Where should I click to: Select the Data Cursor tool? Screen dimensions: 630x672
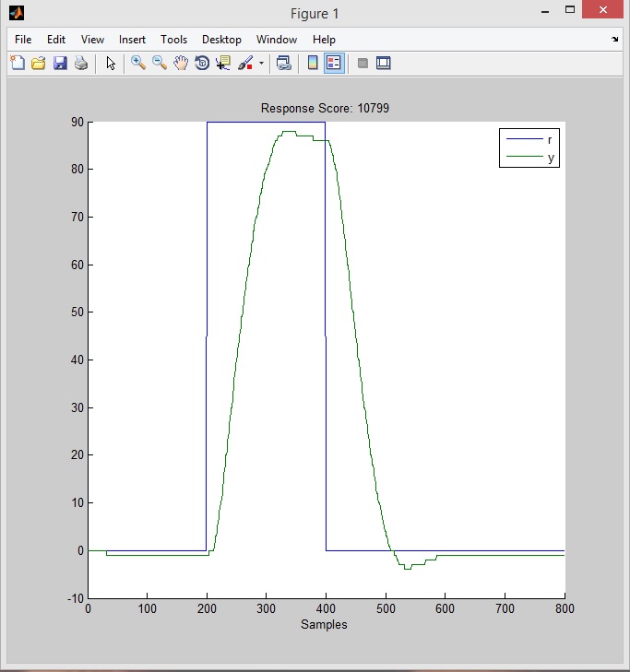click(x=223, y=64)
